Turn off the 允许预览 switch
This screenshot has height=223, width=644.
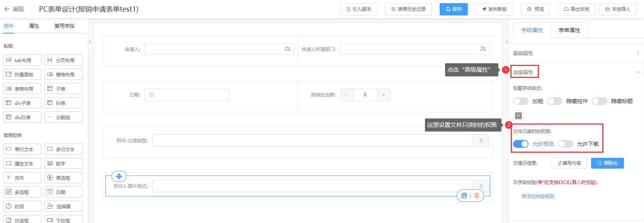coord(521,144)
